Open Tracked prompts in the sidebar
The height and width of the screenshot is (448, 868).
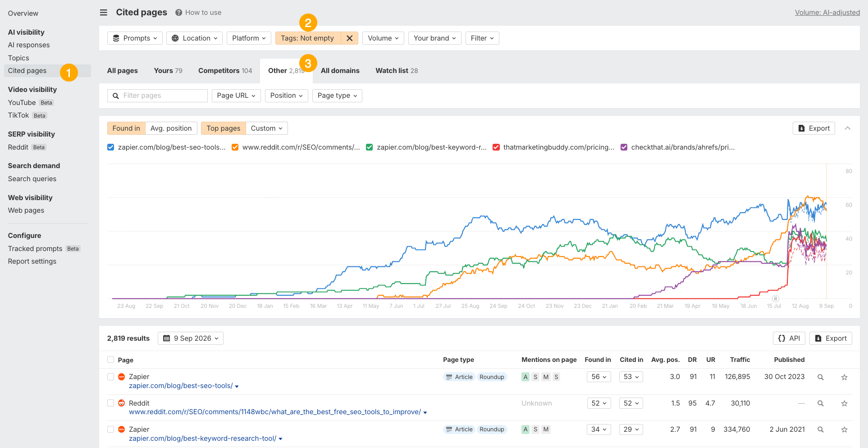(35, 249)
